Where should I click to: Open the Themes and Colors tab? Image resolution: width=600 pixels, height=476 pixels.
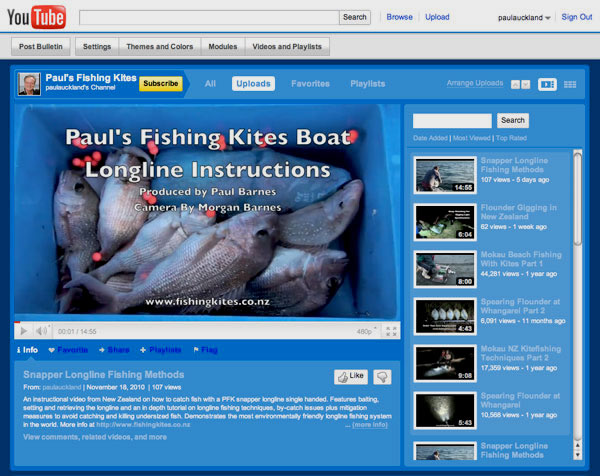tap(160, 47)
